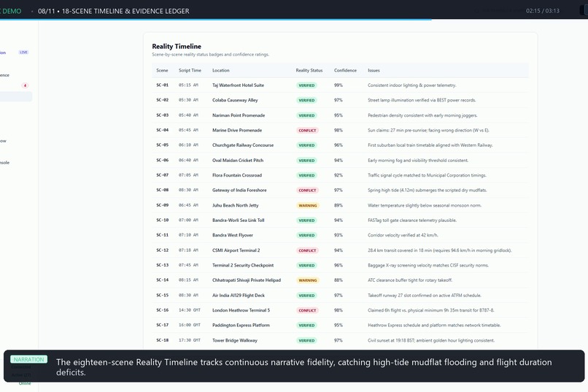Screen dimensions: 588x392
Task: Select London Heathrow Terminal 5 location
Action: coord(241,310)
